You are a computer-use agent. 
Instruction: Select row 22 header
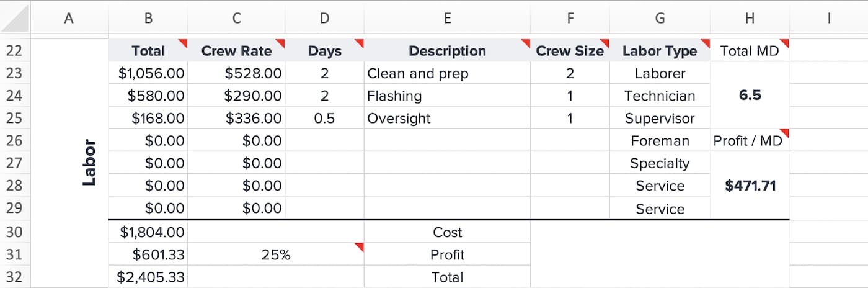(x=14, y=51)
